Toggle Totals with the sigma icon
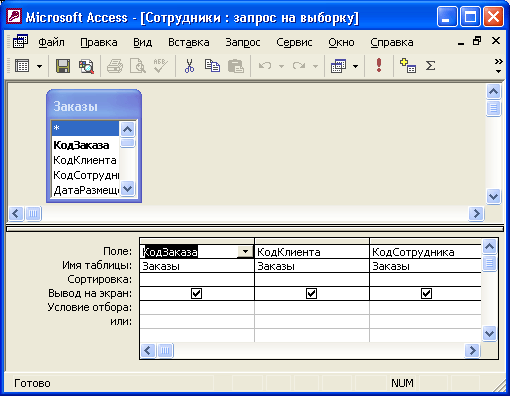This screenshot has width=510, height=396. [x=431, y=66]
